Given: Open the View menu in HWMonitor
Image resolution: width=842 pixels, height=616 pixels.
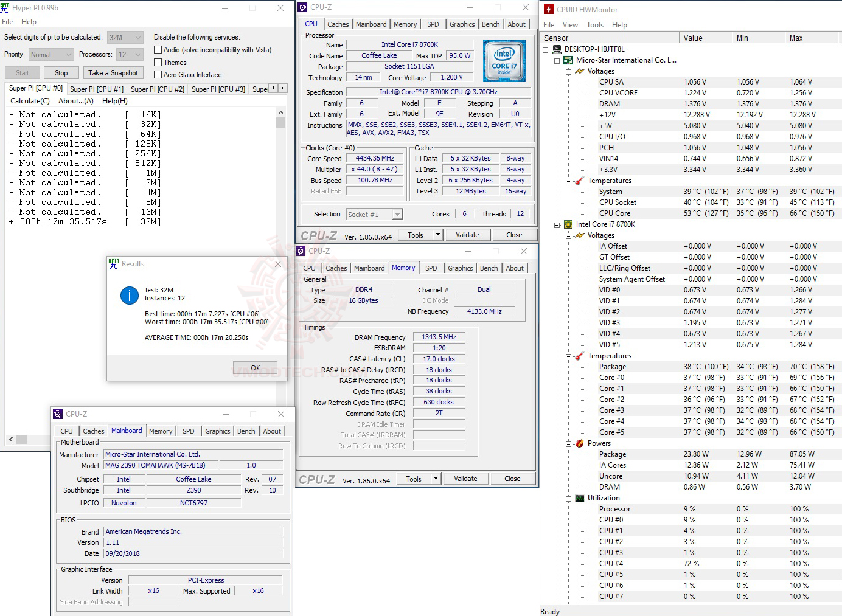Looking at the screenshot, I should 570,24.
